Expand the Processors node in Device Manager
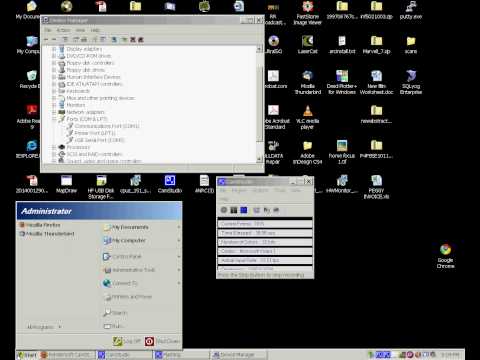The width and height of the screenshot is (480, 360). tap(54, 147)
